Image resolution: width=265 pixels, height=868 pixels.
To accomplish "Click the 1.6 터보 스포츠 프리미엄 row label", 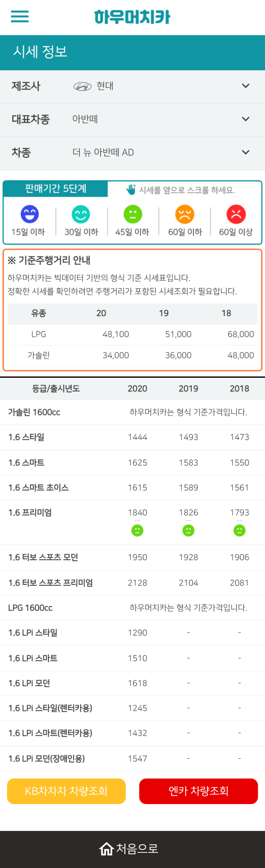I will [x=51, y=583].
